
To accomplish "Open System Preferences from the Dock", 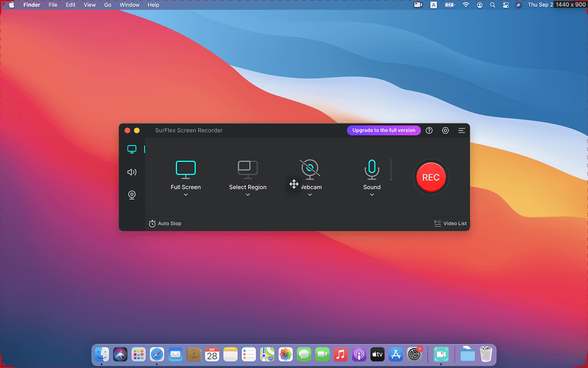I will coord(415,354).
